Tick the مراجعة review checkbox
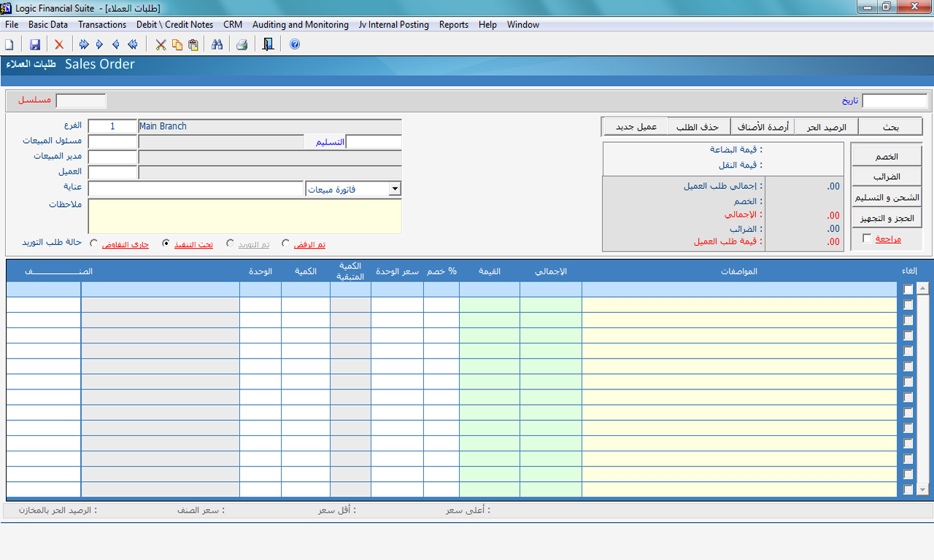 (867, 238)
